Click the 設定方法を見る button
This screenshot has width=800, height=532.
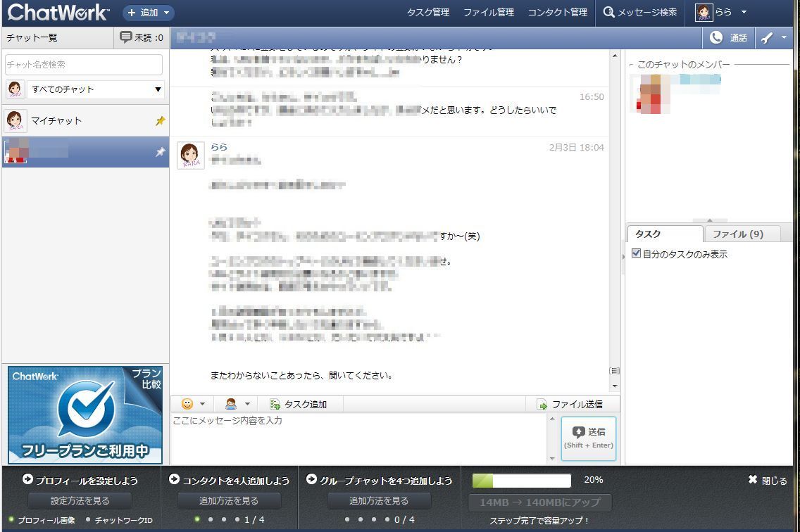pyautogui.click(x=80, y=501)
